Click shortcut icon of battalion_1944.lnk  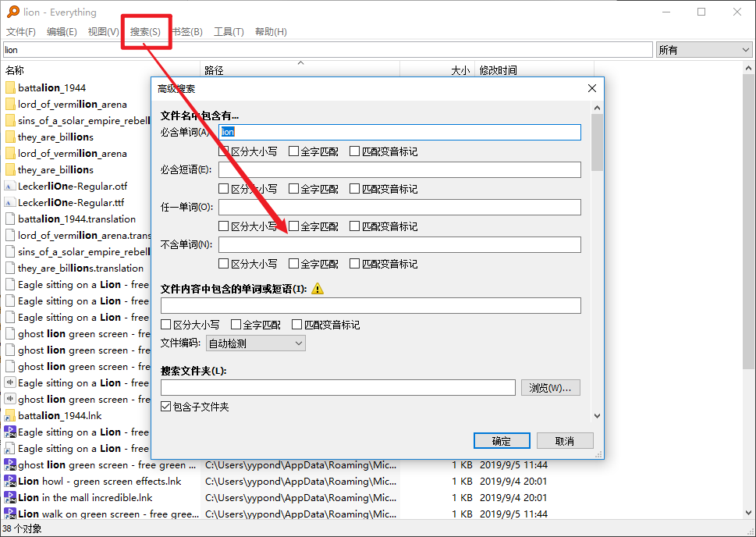pos(9,416)
